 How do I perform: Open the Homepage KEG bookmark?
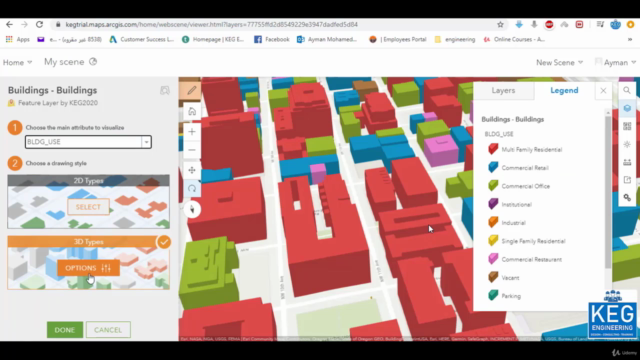[213, 40]
